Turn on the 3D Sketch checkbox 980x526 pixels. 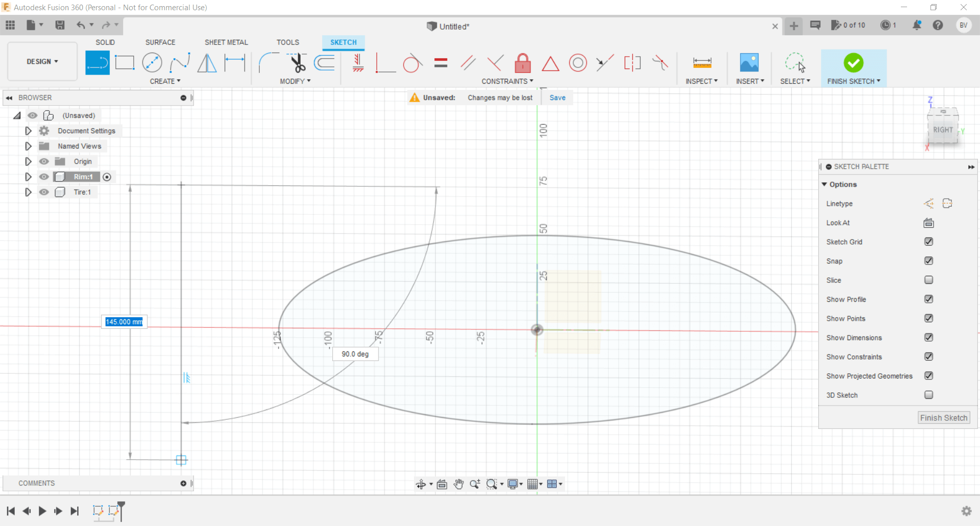(928, 395)
